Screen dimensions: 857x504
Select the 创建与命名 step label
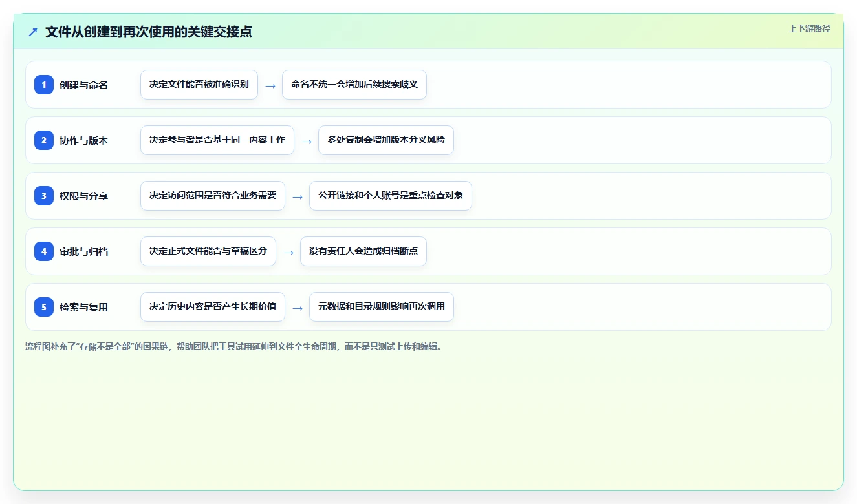coord(83,85)
